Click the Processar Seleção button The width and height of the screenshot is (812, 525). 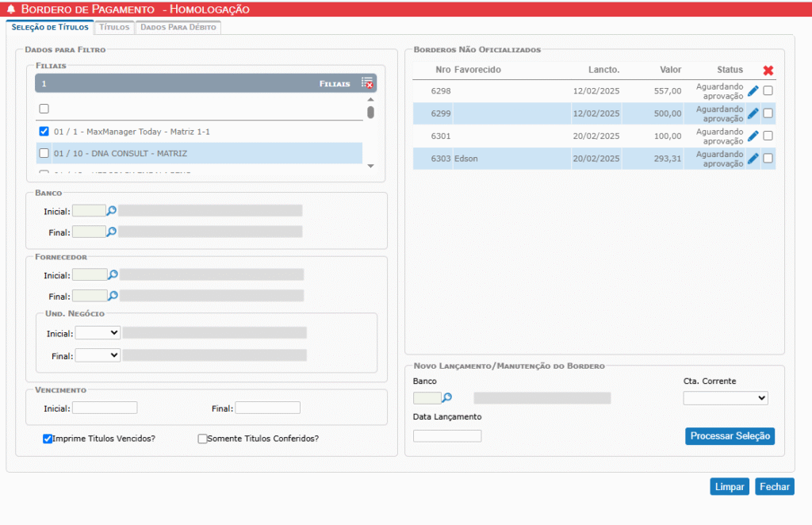(730, 436)
